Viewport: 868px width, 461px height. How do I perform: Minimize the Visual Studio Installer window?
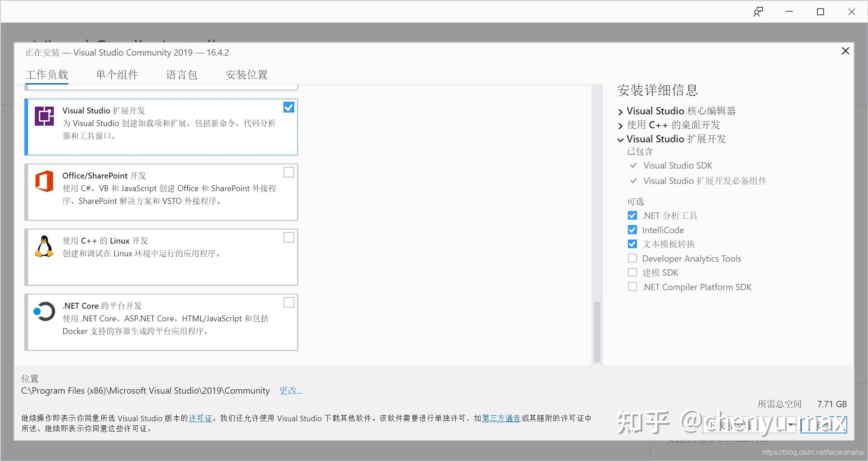pos(789,12)
